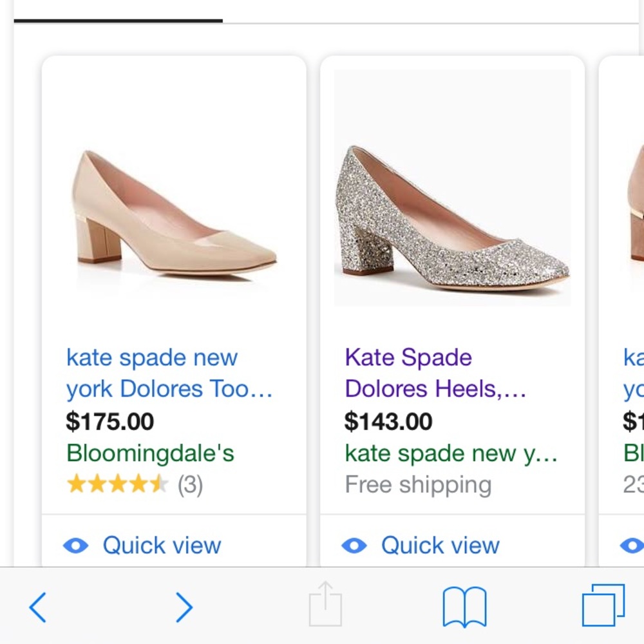Tap the Safari forward arrow
Screen dimensions: 644x644
coord(184,607)
